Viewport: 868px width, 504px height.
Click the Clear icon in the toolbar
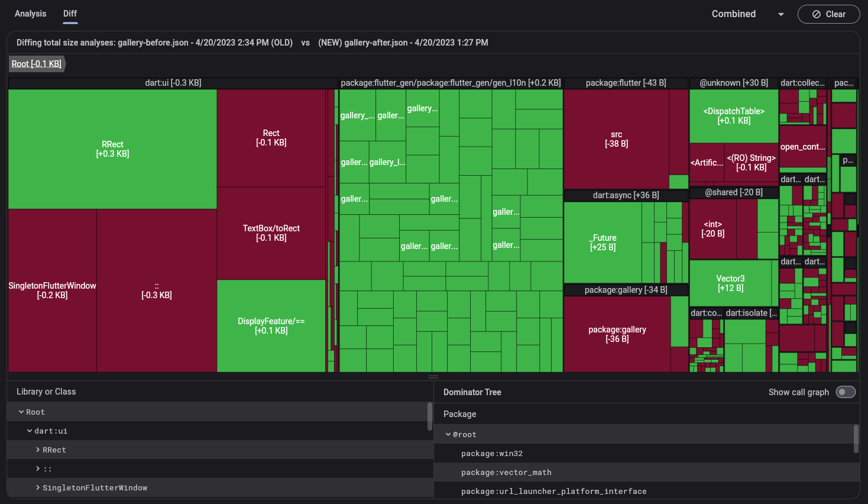click(828, 14)
